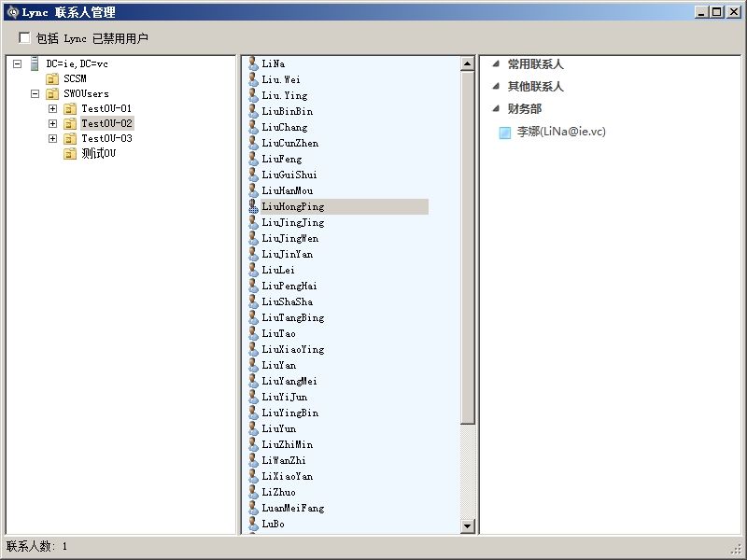
Task: Click the user icon next to LuBo
Action: click(x=253, y=524)
